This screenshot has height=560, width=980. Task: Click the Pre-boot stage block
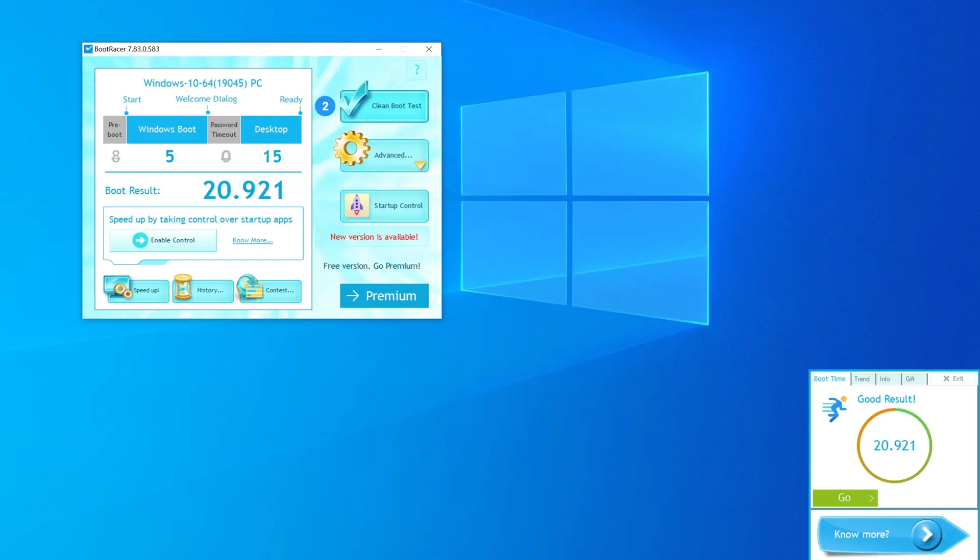click(115, 130)
